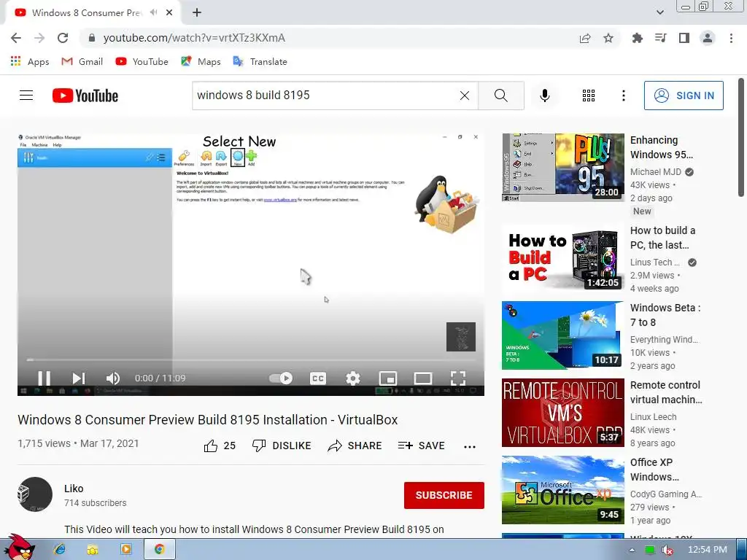
Task: Like the video with thumbs up
Action: pyautogui.click(x=220, y=446)
